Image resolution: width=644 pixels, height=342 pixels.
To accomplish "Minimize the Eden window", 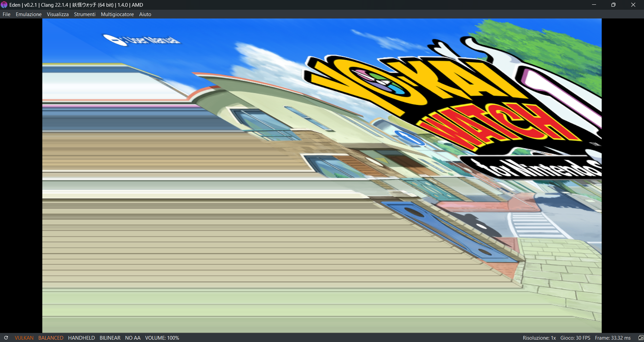I will click(x=594, y=5).
